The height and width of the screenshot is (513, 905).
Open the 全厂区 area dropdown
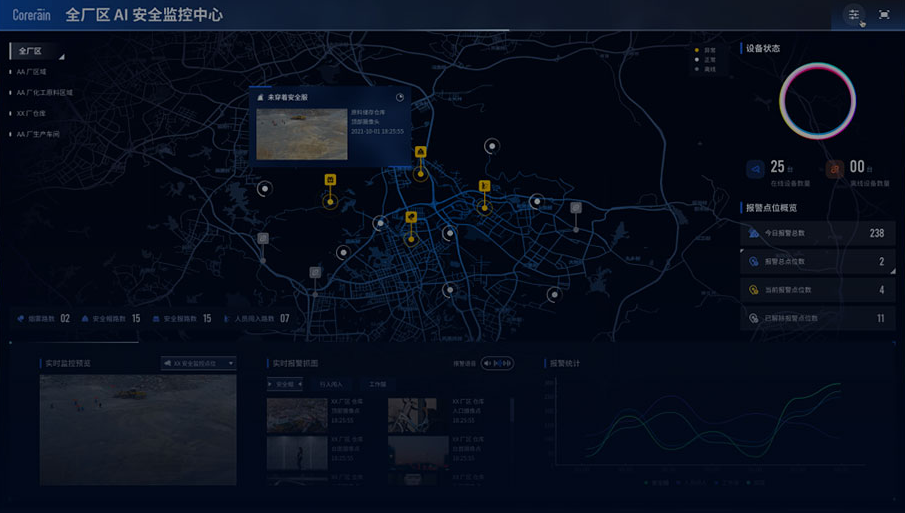[38, 51]
